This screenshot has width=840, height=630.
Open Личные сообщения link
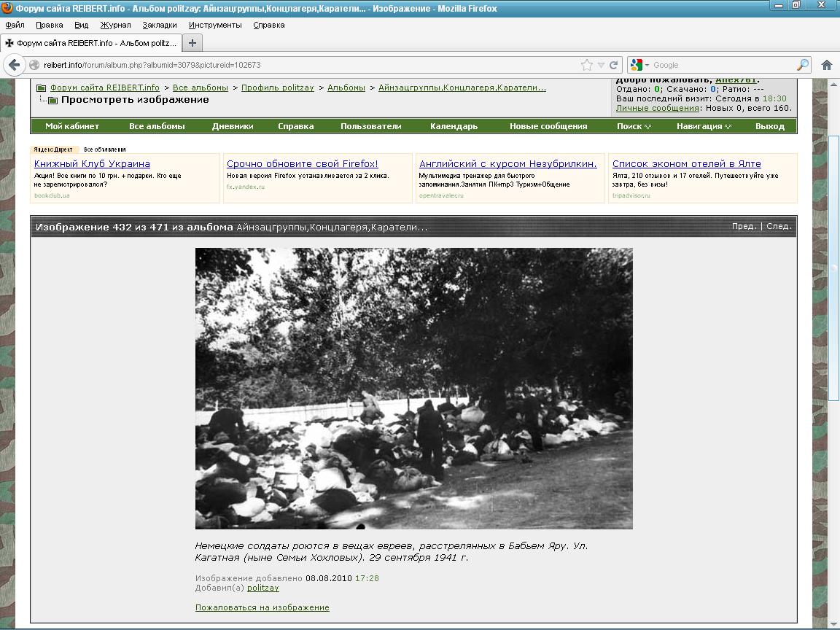(657, 108)
